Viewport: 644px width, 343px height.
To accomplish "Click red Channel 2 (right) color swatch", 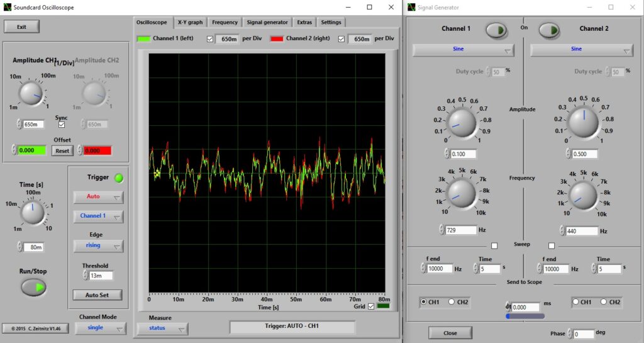I will (277, 38).
